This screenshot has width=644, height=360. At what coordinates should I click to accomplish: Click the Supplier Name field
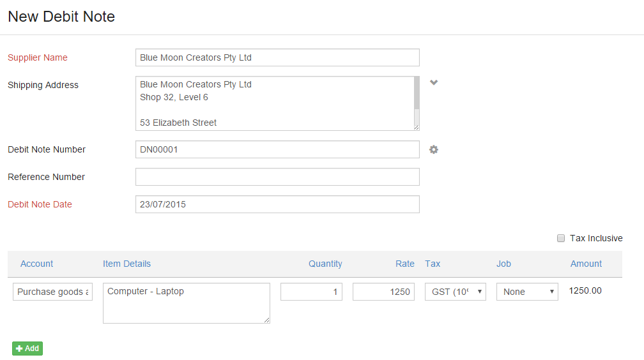pos(277,57)
